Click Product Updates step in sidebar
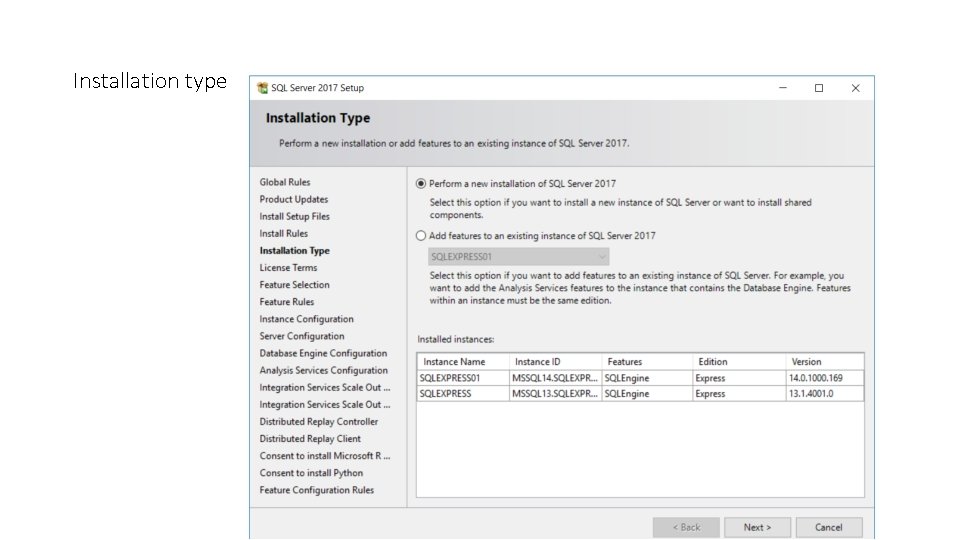The width and height of the screenshot is (960, 540). 294,199
